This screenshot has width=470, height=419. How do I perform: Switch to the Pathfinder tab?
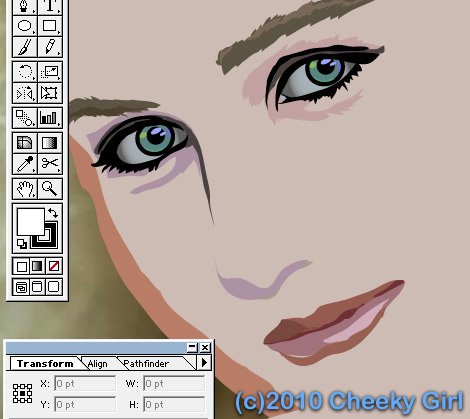tap(146, 364)
